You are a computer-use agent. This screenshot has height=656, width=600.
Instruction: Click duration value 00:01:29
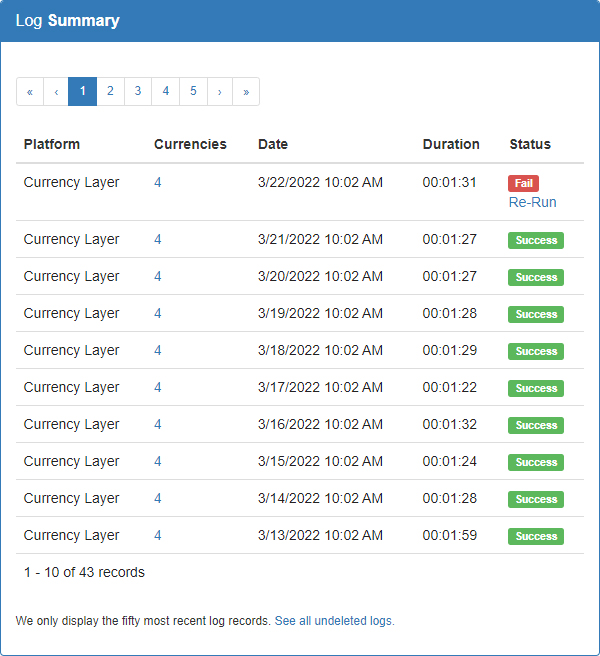[449, 351]
